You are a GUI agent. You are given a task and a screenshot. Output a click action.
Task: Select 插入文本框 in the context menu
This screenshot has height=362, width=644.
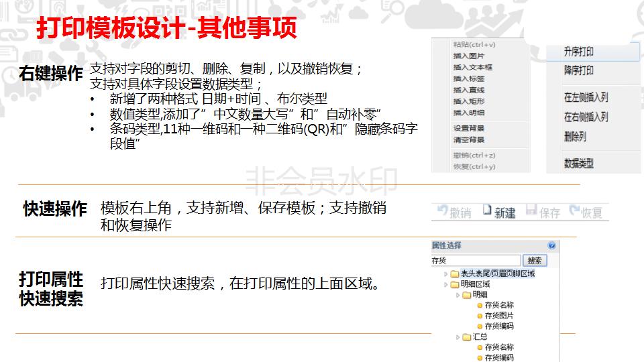pos(473,67)
